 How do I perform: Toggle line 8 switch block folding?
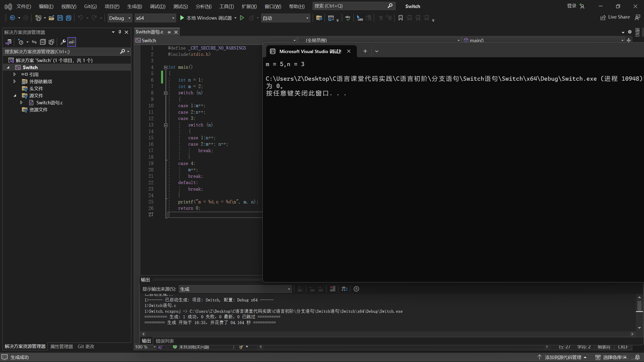[x=165, y=93]
